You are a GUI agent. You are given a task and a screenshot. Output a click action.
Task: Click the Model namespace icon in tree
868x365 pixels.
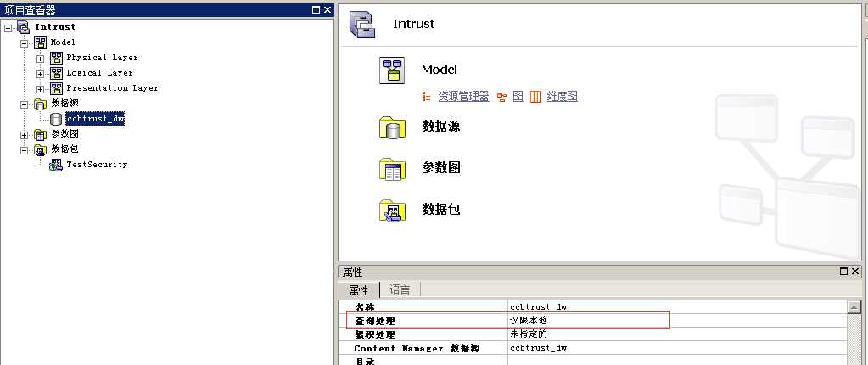pos(41,42)
